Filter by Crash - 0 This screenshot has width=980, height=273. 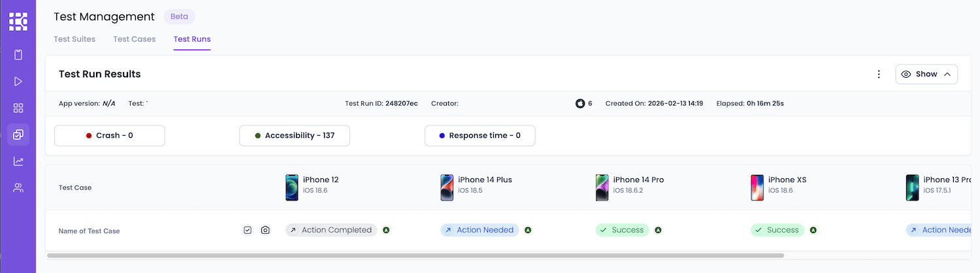click(110, 136)
